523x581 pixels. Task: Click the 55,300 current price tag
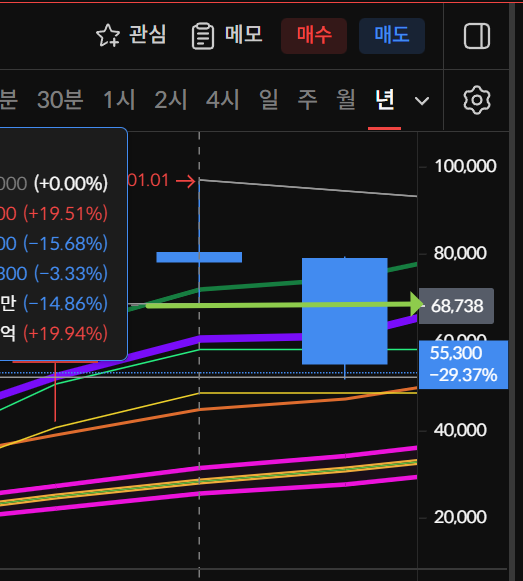463,364
